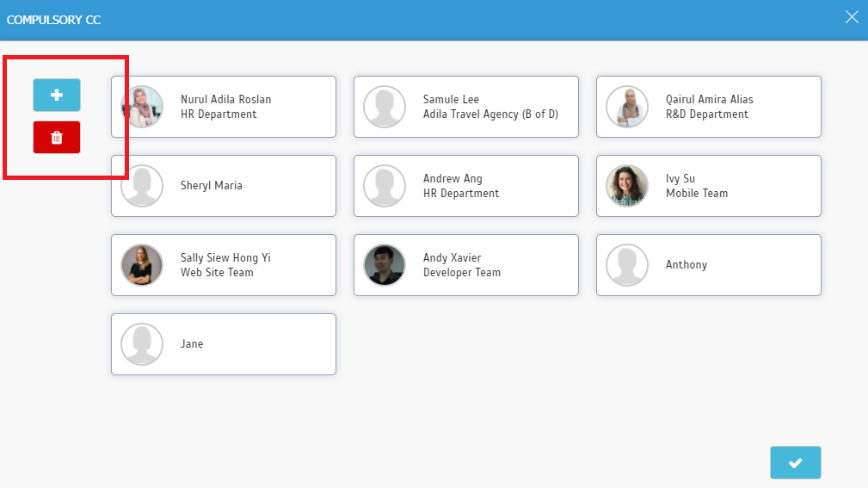The width and height of the screenshot is (868, 488).
Task: Click Sheryl Maria's default avatar icon
Action: [142, 186]
